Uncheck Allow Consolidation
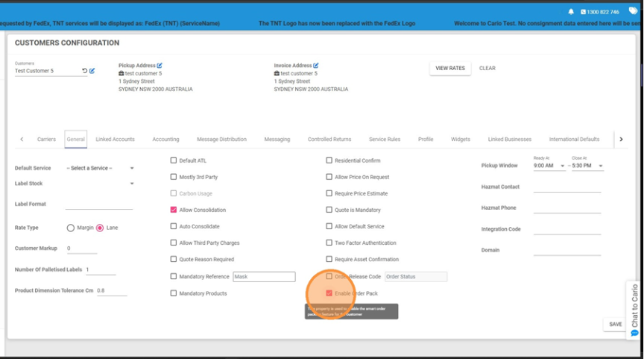Viewport: 644px width, 359px height. point(174,210)
